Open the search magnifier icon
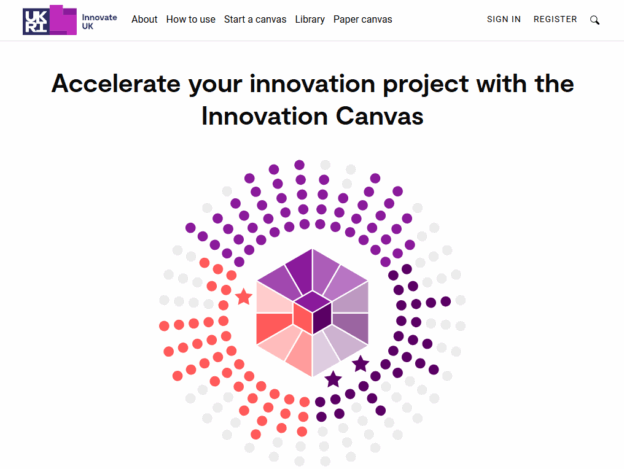This screenshot has width=624, height=469. 595,20
